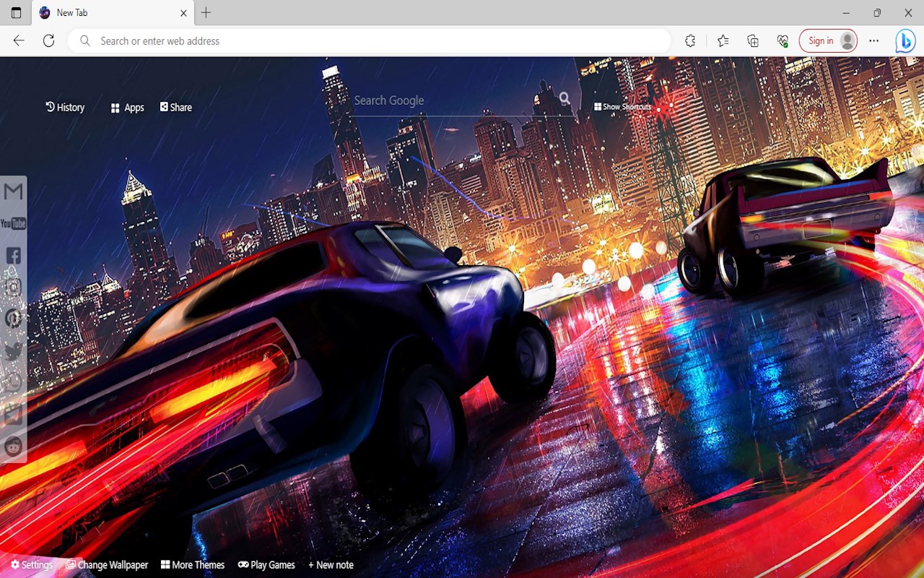Open Settings and more ellipsis menu
Image resolution: width=924 pixels, height=578 pixels.
(x=874, y=41)
